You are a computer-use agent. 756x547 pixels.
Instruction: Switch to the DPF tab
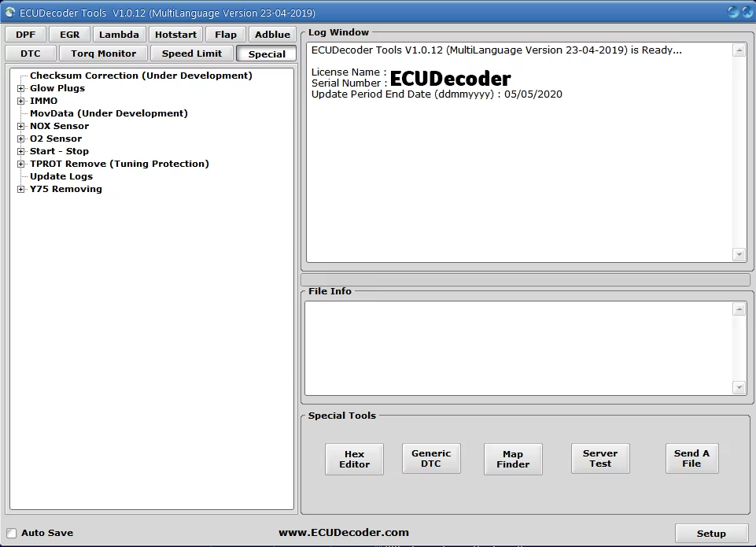(x=25, y=35)
